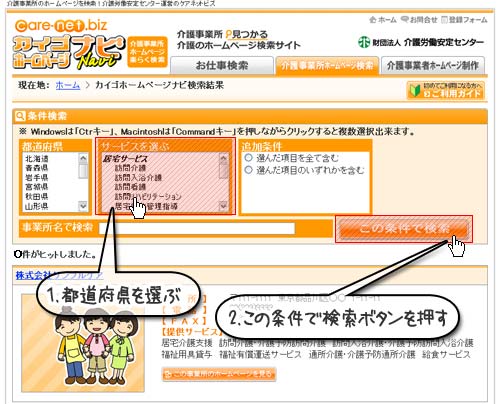Choose 北海道 in the prefecture list
This screenshot has width=500, height=404.
[x=37, y=159]
